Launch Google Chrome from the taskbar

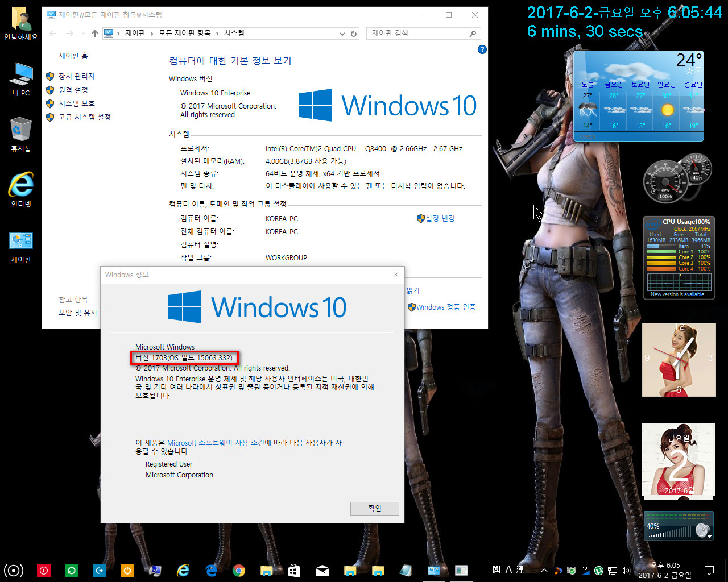(x=239, y=570)
